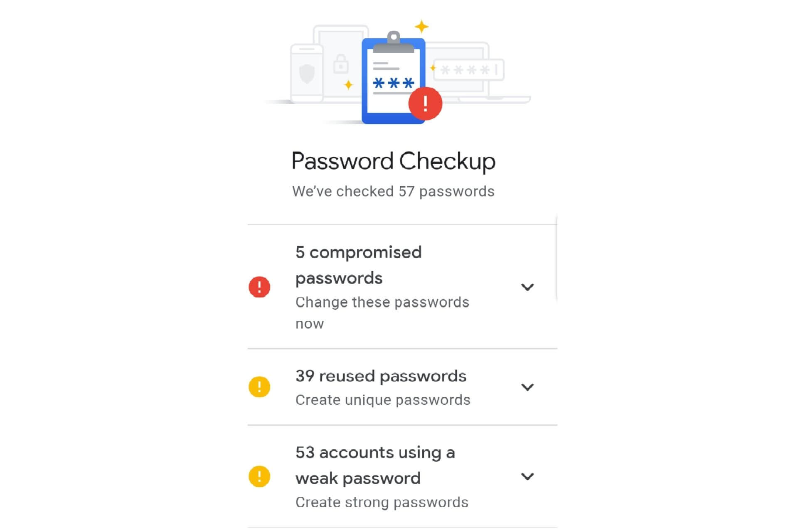
Task: Click the red exclamation badge on the clipboard
Action: point(425,104)
